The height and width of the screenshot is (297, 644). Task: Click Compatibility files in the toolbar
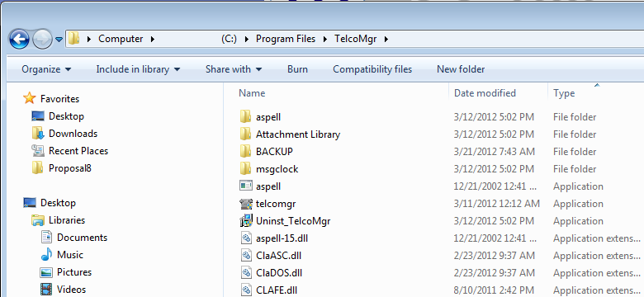pos(372,69)
